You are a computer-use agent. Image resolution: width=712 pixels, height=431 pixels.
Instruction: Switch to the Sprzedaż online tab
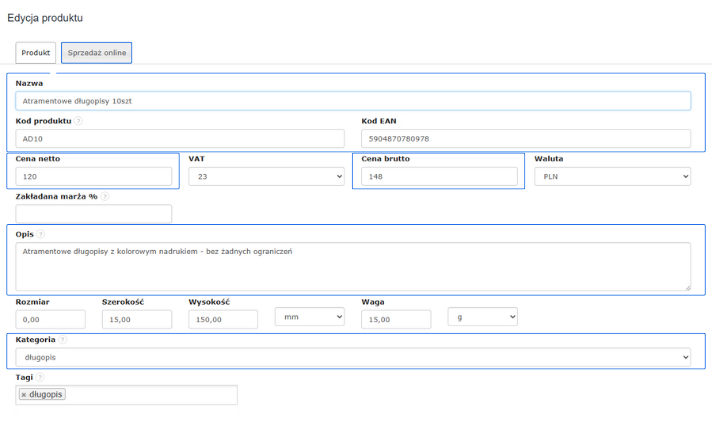[x=96, y=53]
